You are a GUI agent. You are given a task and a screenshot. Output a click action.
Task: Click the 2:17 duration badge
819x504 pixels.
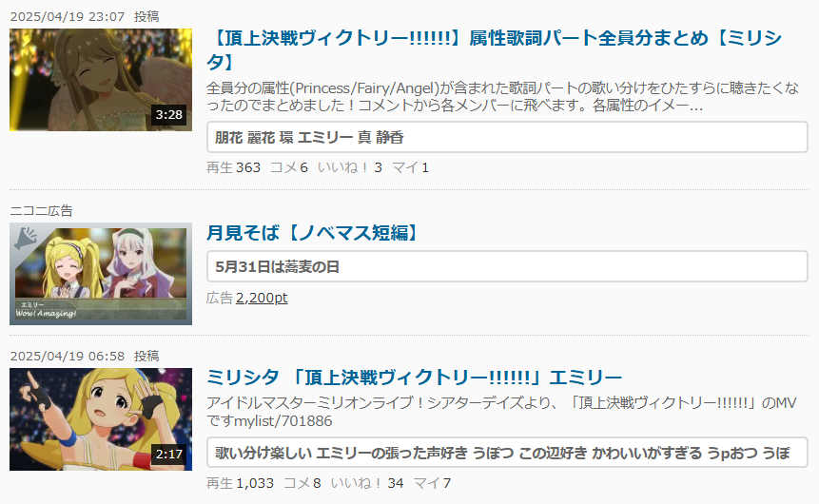click(168, 454)
